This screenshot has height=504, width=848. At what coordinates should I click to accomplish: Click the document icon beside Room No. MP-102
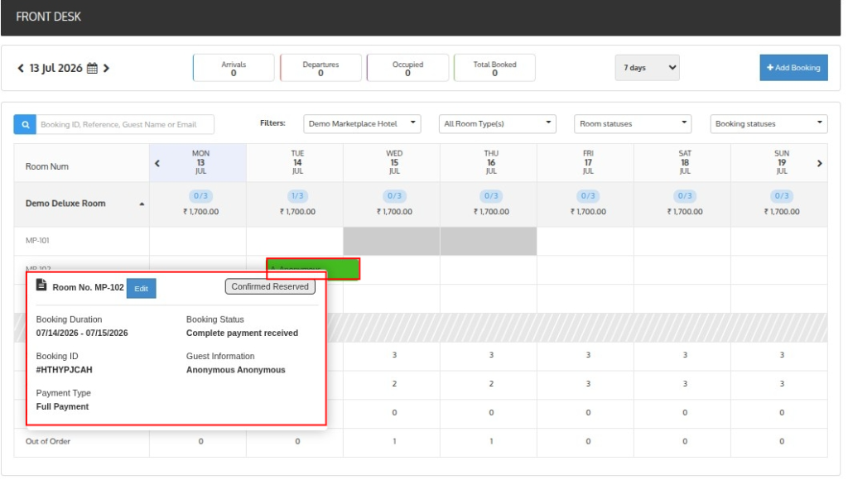[x=41, y=285]
